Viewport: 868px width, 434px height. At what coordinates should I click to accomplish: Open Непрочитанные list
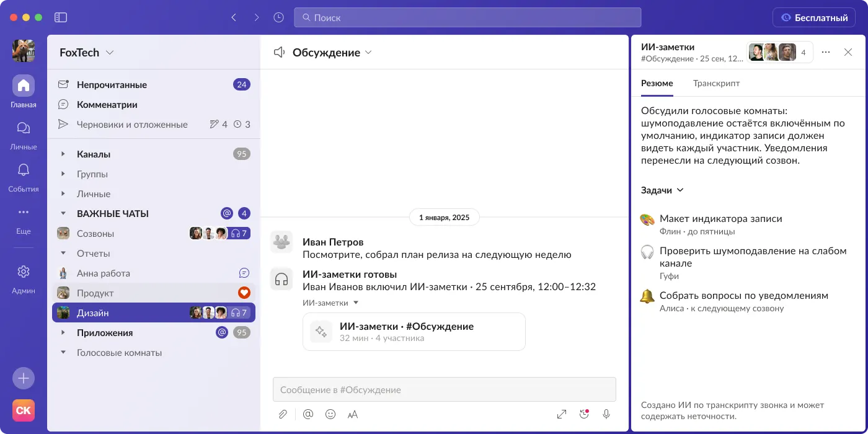[x=154, y=85]
